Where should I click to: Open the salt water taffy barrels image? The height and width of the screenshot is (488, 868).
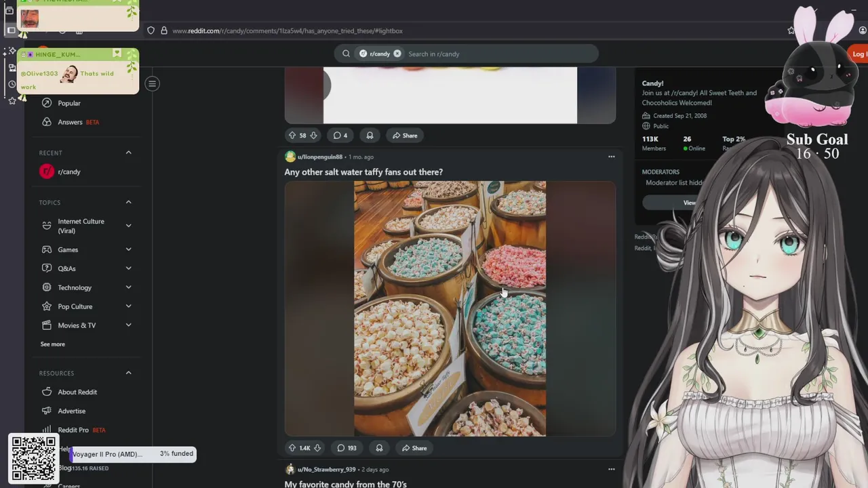click(x=450, y=308)
